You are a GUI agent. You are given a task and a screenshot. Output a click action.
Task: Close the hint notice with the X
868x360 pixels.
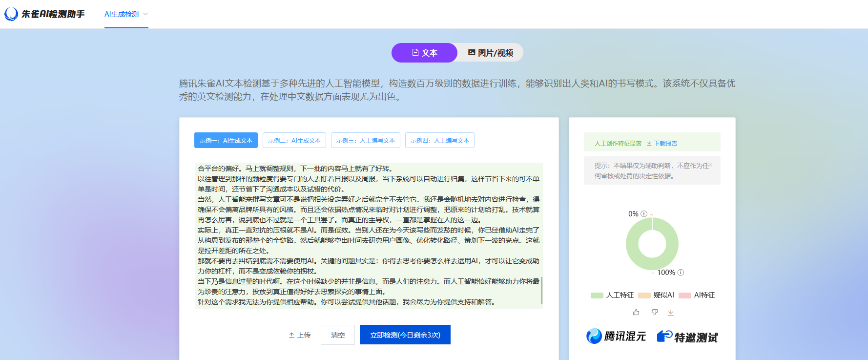(x=711, y=165)
